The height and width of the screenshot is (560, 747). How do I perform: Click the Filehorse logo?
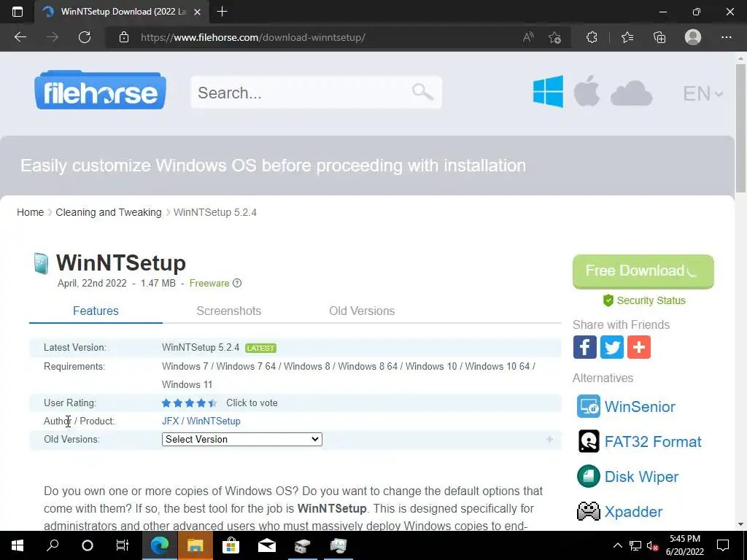click(x=100, y=90)
